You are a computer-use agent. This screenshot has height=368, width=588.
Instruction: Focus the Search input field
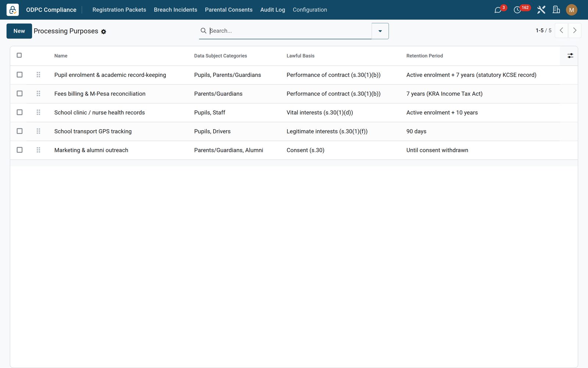[290, 31]
